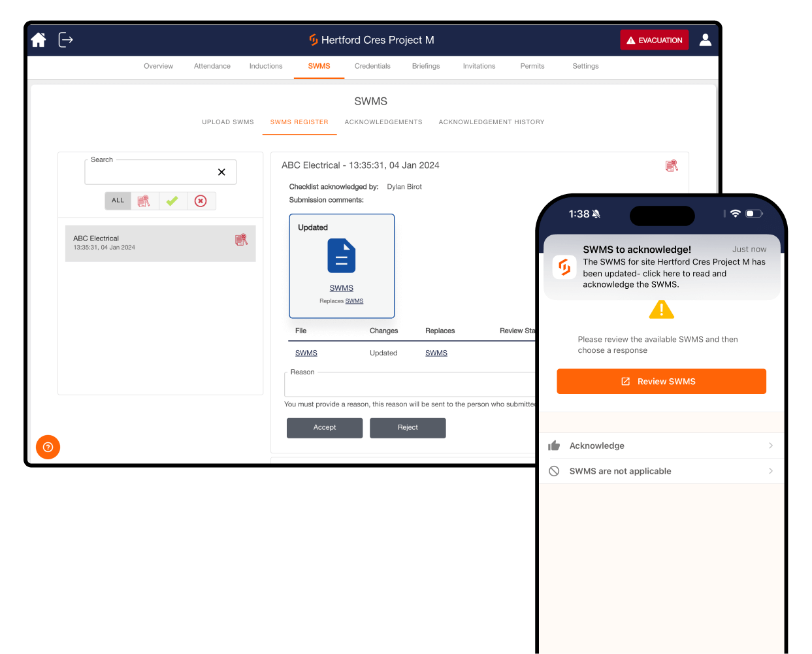Enable the green checkmark accepted filter

pyautogui.click(x=172, y=201)
